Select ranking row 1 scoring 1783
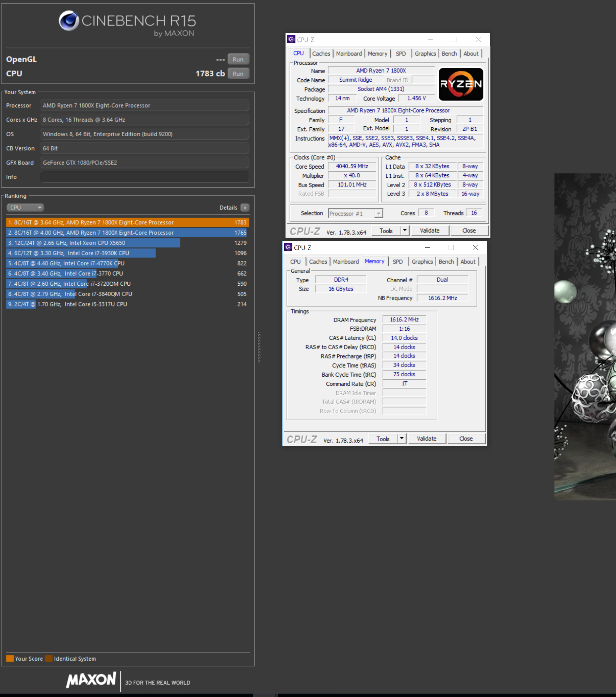Screen dimensions: 616x697 (128, 222)
